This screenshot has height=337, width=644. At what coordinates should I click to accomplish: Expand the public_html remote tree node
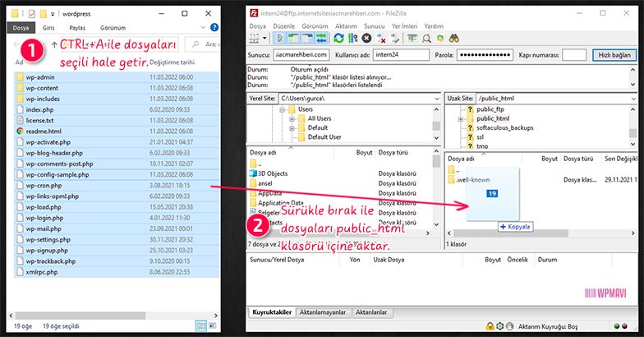click(x=460, y=119)
